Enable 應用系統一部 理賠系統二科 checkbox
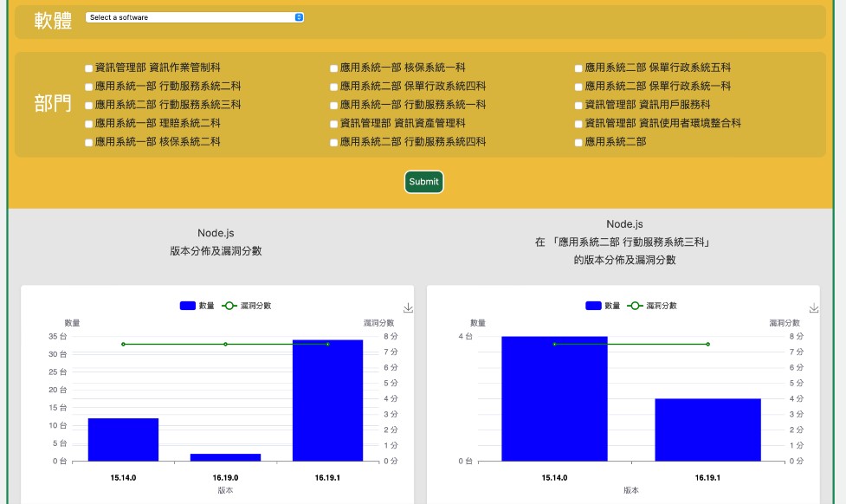 [89, 124]
